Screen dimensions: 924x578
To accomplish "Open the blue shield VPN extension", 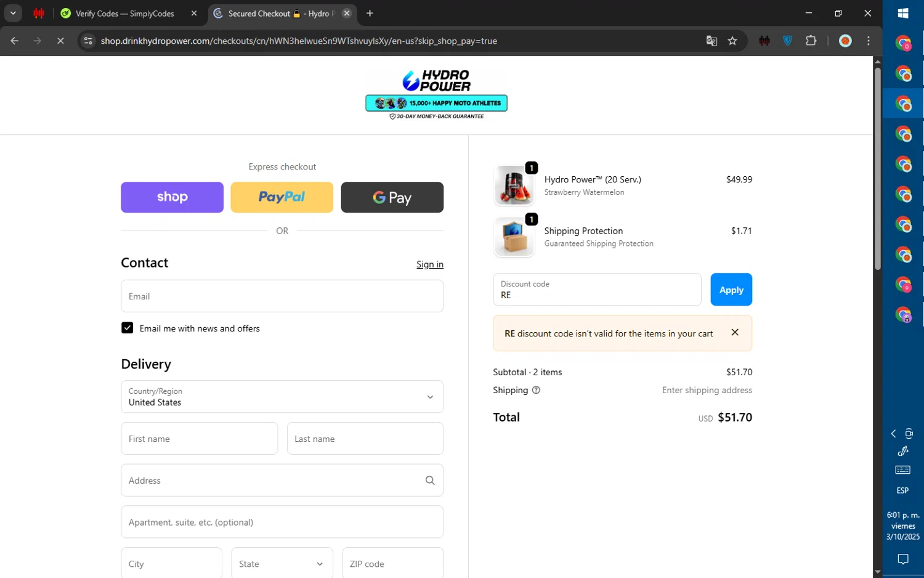I will (787, 41).
